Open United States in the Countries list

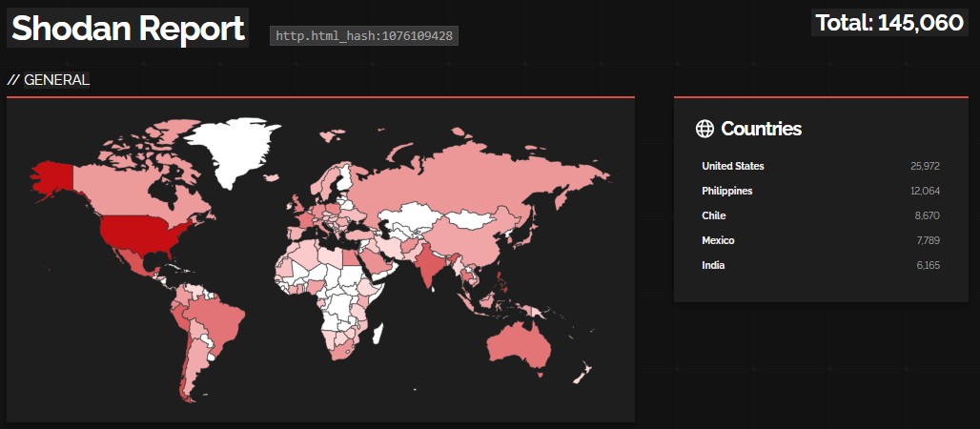pyautogui.click(x=732, y=166)
